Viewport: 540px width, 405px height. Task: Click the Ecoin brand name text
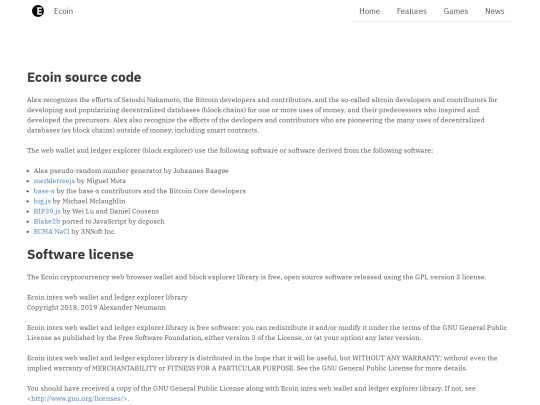63,11
